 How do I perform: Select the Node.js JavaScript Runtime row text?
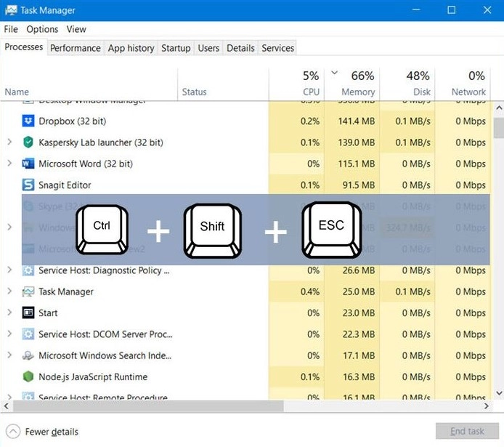pos(93,377)
